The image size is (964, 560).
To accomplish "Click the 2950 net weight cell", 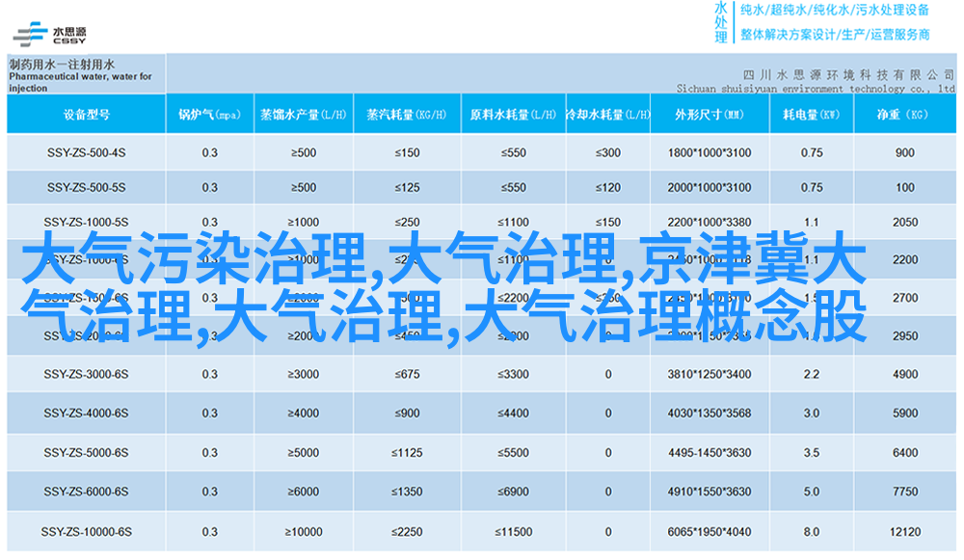I will pos(905,335).
